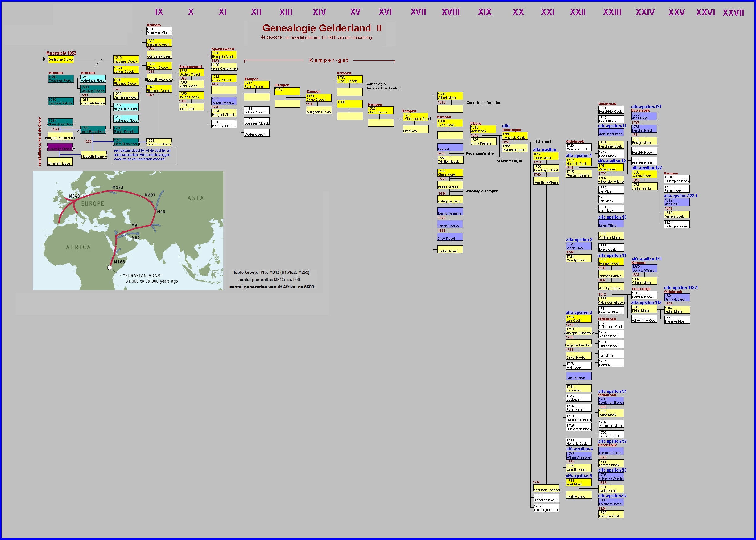Click the Schema I label
The image size is (756, 540).
[x=543, y=142]
